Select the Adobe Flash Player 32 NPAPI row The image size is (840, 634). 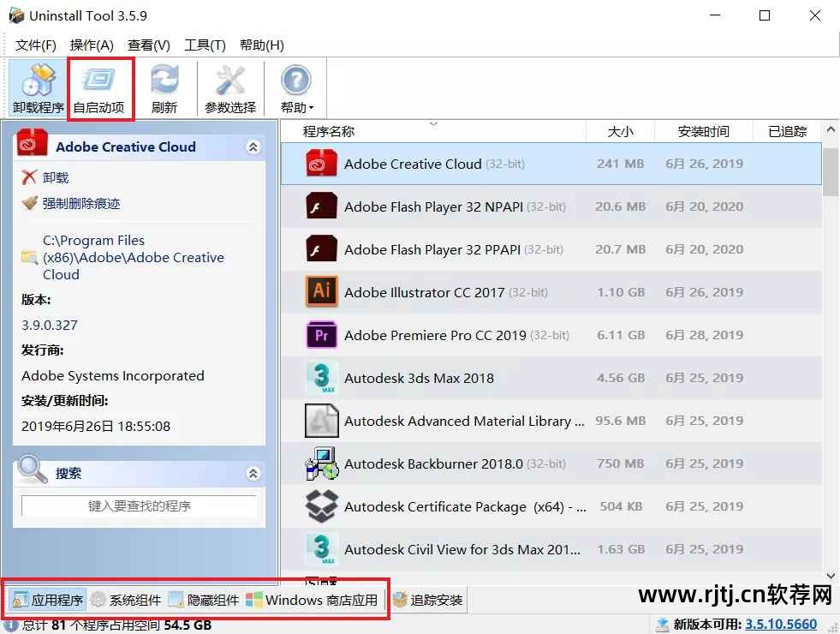tap(551, 206)
